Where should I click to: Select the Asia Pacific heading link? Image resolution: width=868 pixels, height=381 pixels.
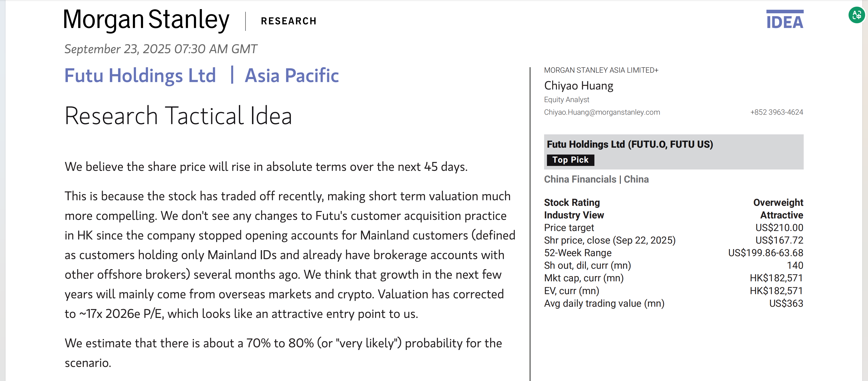[x=291, y=75]
